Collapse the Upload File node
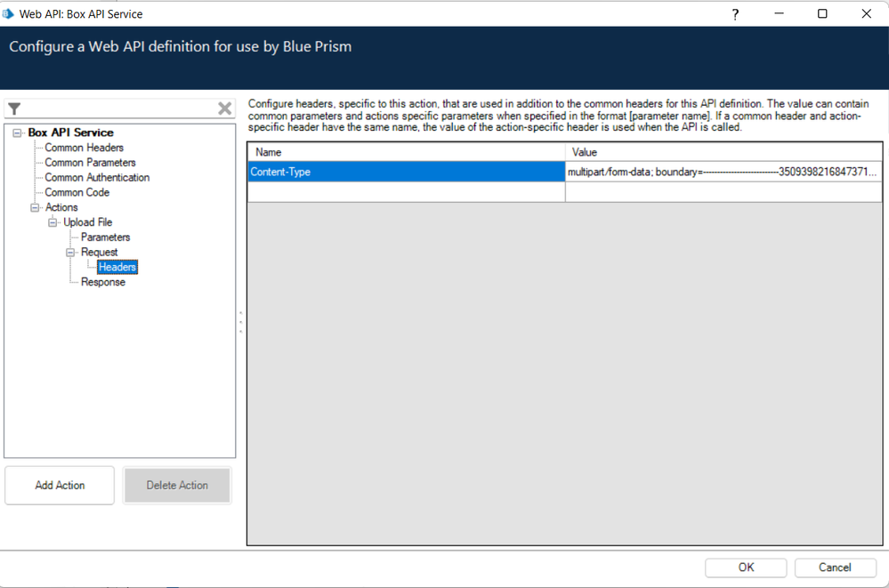 [x=53, y=222]
